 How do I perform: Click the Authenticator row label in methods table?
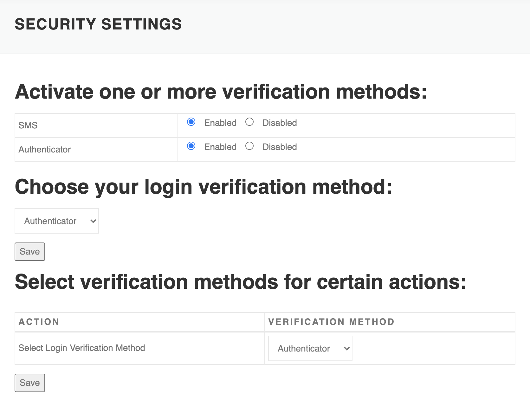(45, 150)
